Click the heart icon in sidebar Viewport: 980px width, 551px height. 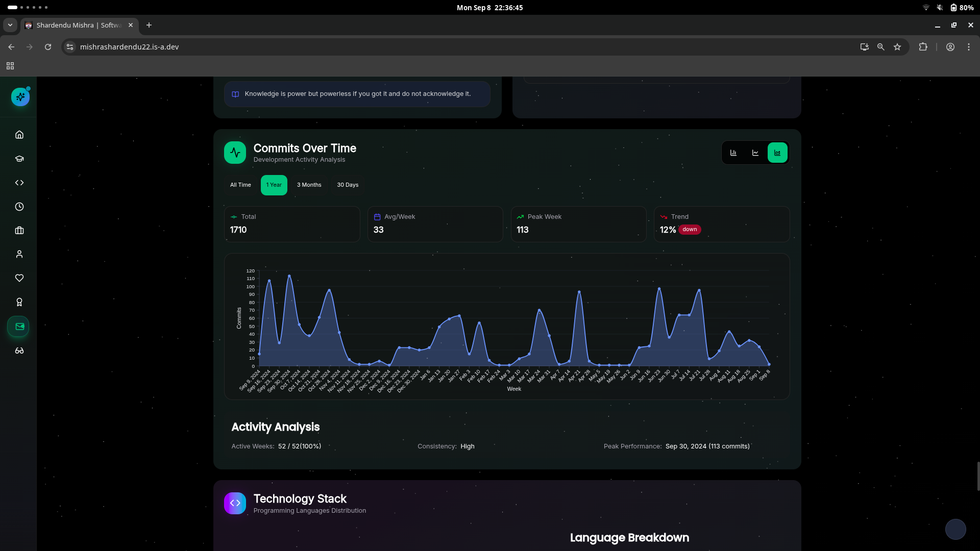(19, 278)
